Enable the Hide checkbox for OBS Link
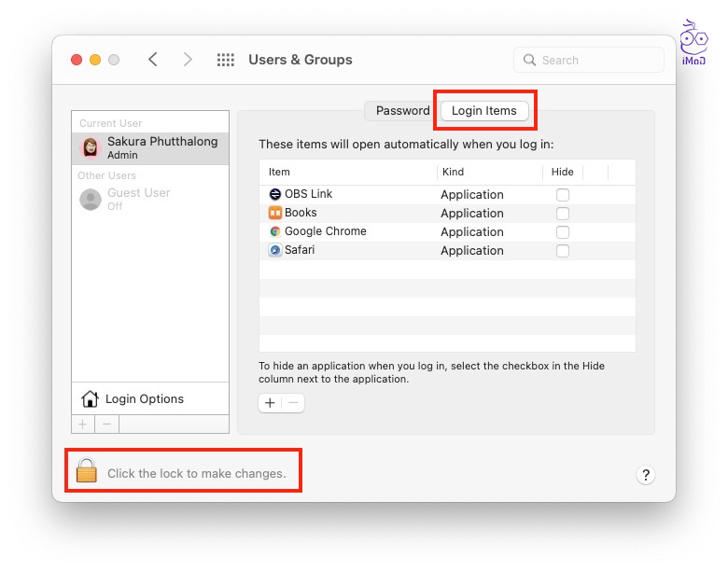Image resolution: width=728 pixels, height=571 pixels. (563, 195)
